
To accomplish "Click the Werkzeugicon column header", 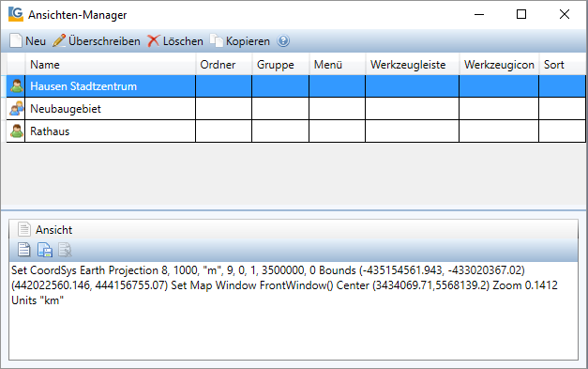I will [x=499, y=64].
